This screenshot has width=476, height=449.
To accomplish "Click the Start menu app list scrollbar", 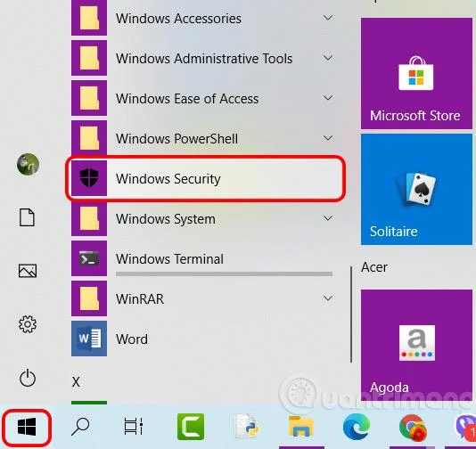I will [x=351, y=314].
